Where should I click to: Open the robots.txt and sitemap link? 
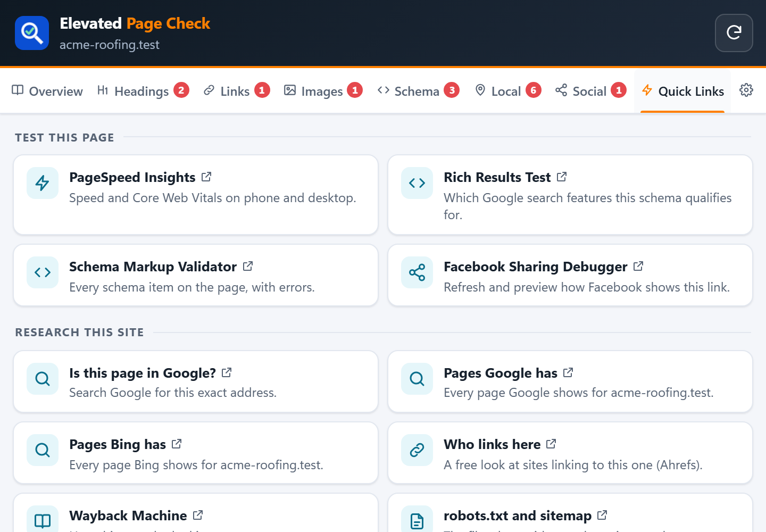tap(570, 513)
